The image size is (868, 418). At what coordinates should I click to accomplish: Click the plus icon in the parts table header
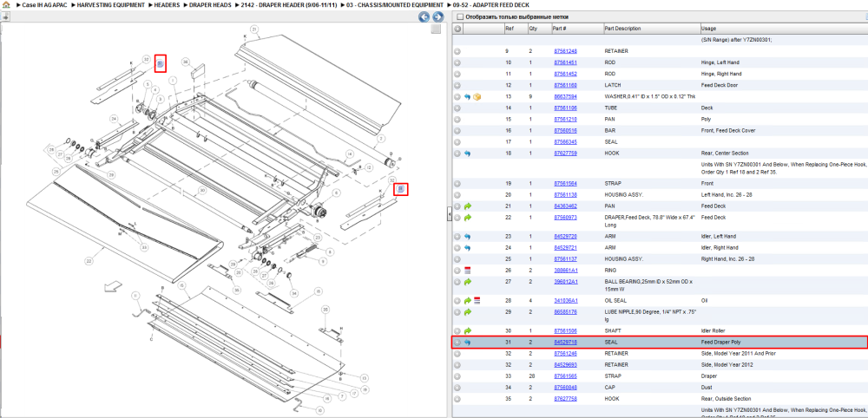click(x=457, y=29)
